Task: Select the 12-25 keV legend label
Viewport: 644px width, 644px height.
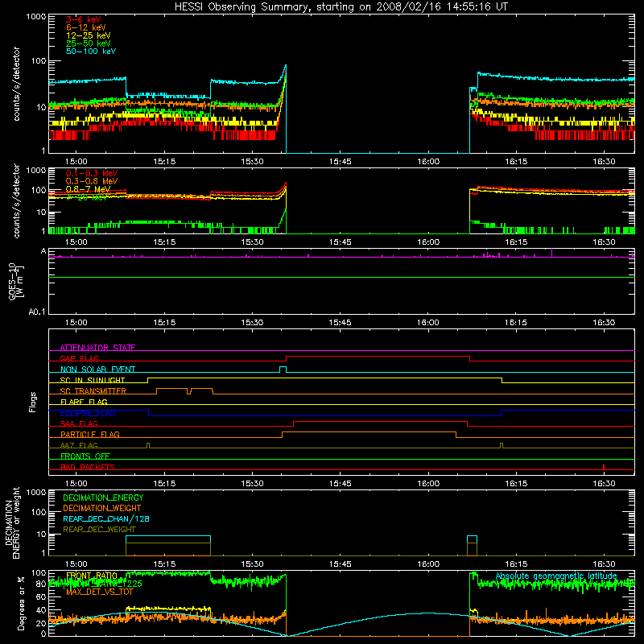Action: click(x=88, y=35)
